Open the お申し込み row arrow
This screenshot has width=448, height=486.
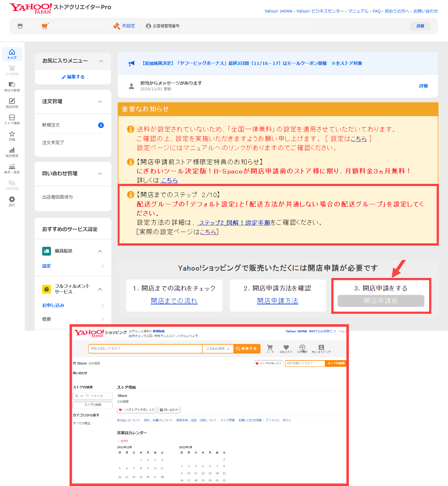[x=103, y=306]
